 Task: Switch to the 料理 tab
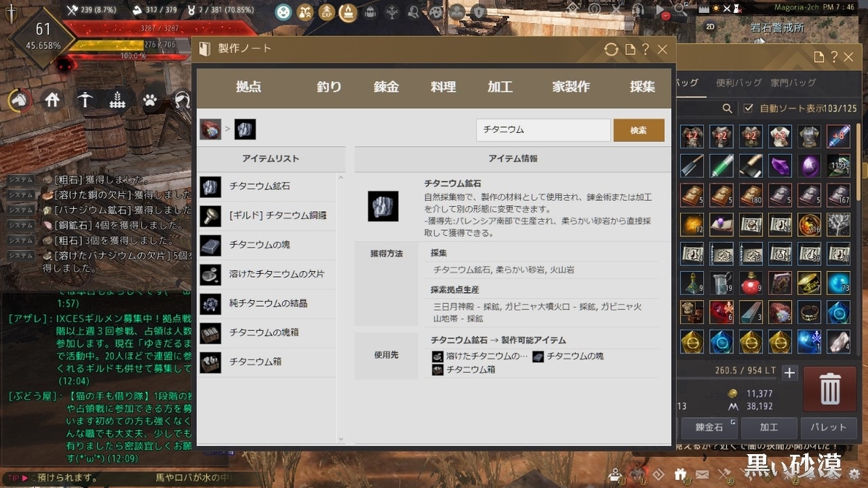(443, 87)
